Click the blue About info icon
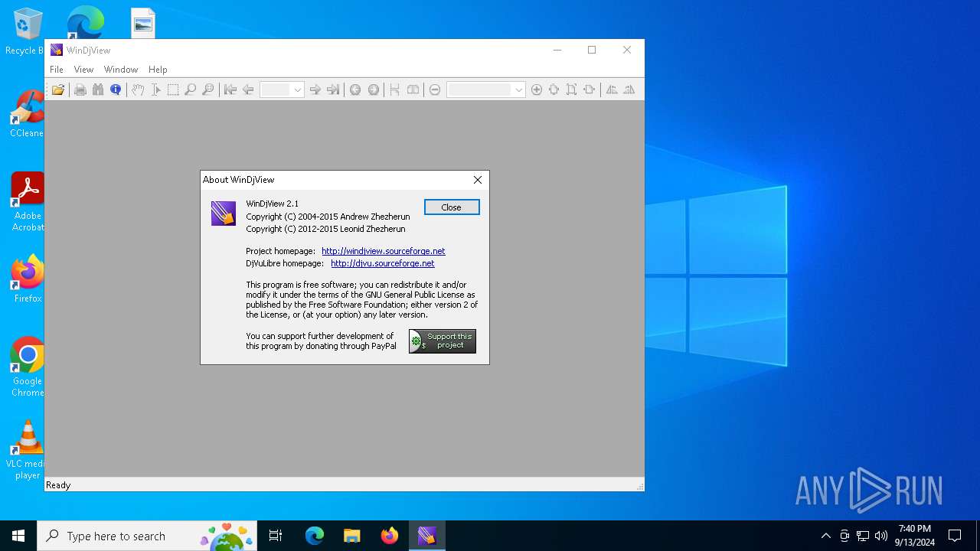980x551 pixels. pos(116,90)
